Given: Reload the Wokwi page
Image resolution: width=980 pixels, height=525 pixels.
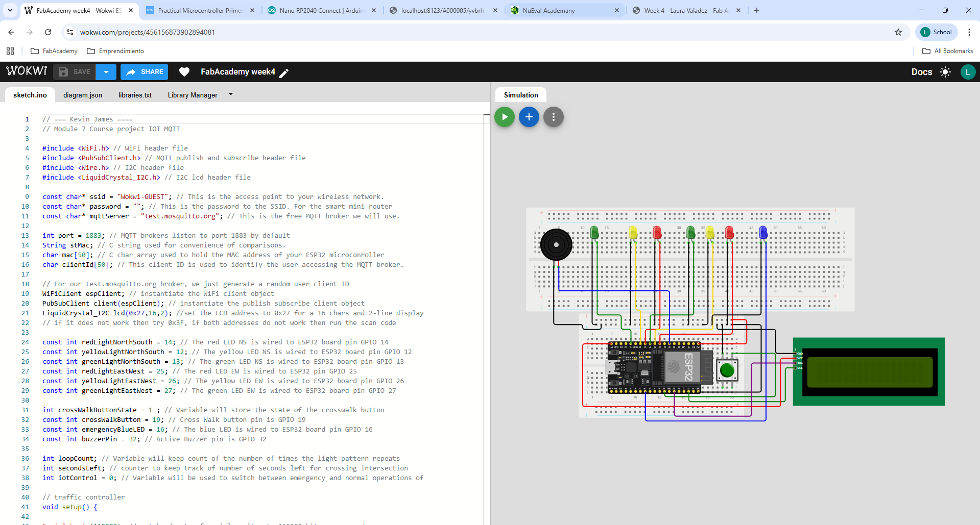Looking at the screenshot, I should tap(48, 32).
